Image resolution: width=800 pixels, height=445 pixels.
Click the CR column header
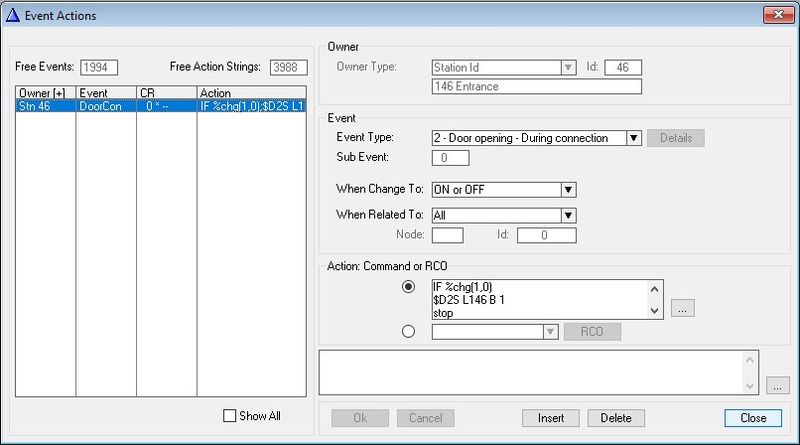coord(166,93)
